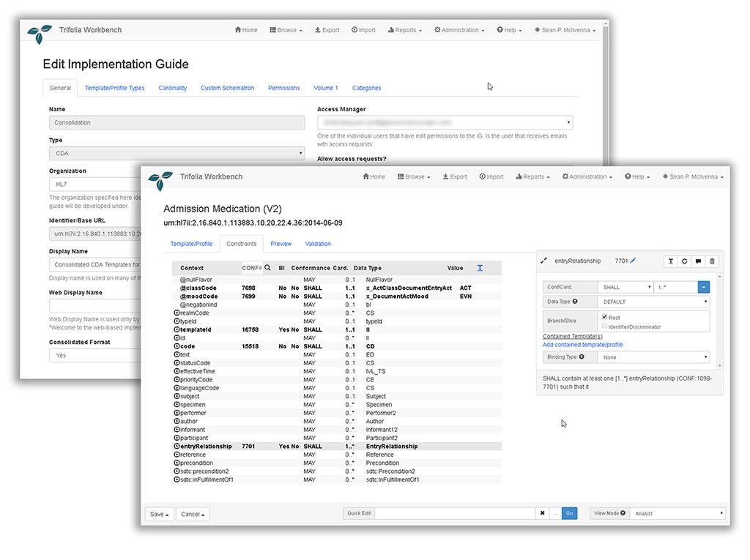Expand the entryRelationship row
Viewport: 750px width, 560px height.
(x=177, y=447)
